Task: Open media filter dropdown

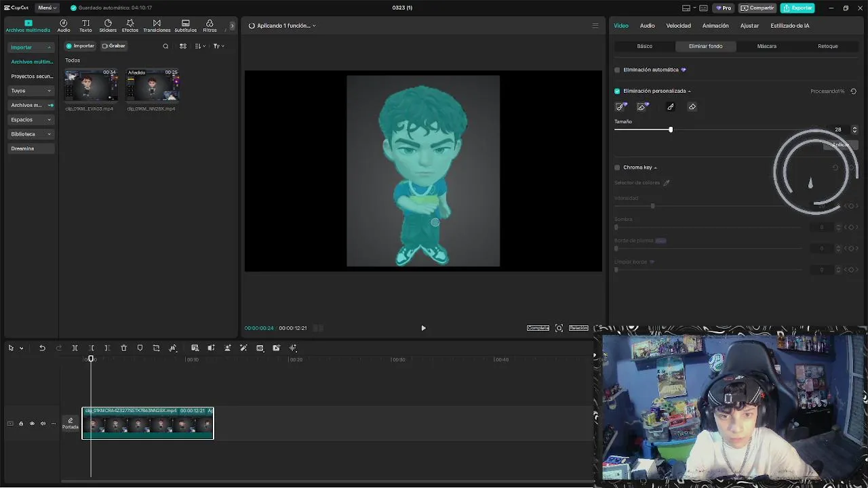Action: (x=218, y=46)
